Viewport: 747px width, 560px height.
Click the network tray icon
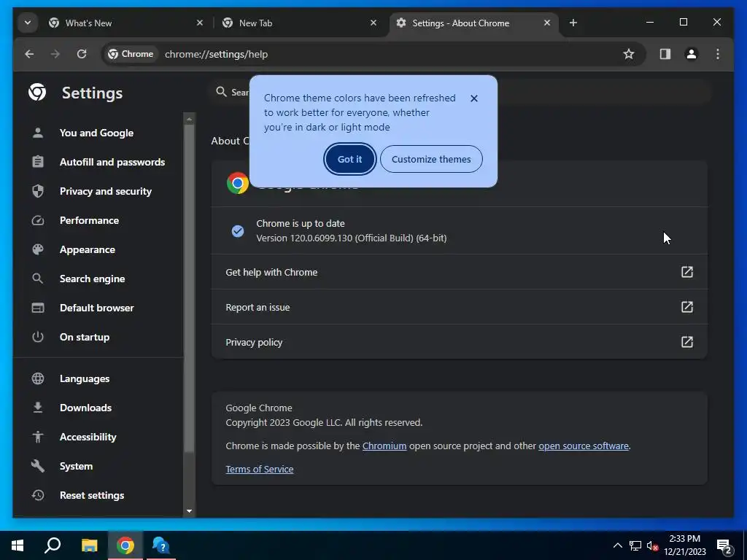pyautogui.click(x=635, y=545)
